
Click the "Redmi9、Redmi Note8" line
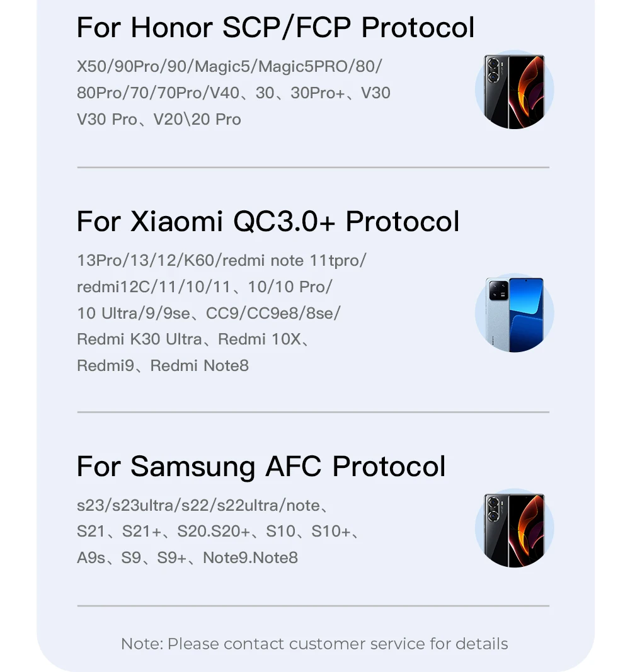point(163,366)
